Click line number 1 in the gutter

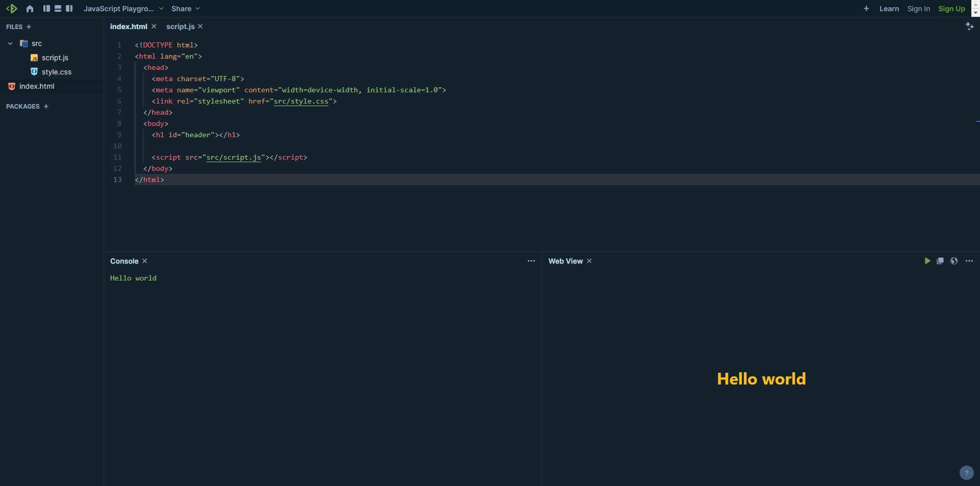pos(119,45)
